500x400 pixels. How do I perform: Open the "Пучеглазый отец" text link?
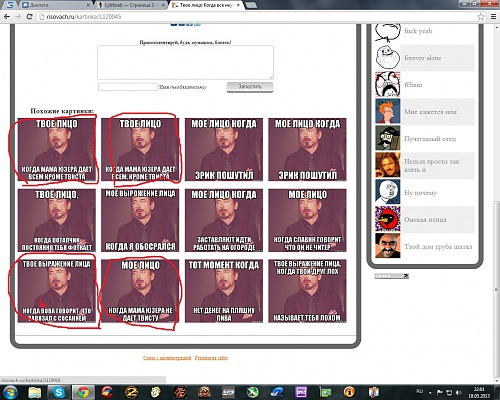[430, 139]
